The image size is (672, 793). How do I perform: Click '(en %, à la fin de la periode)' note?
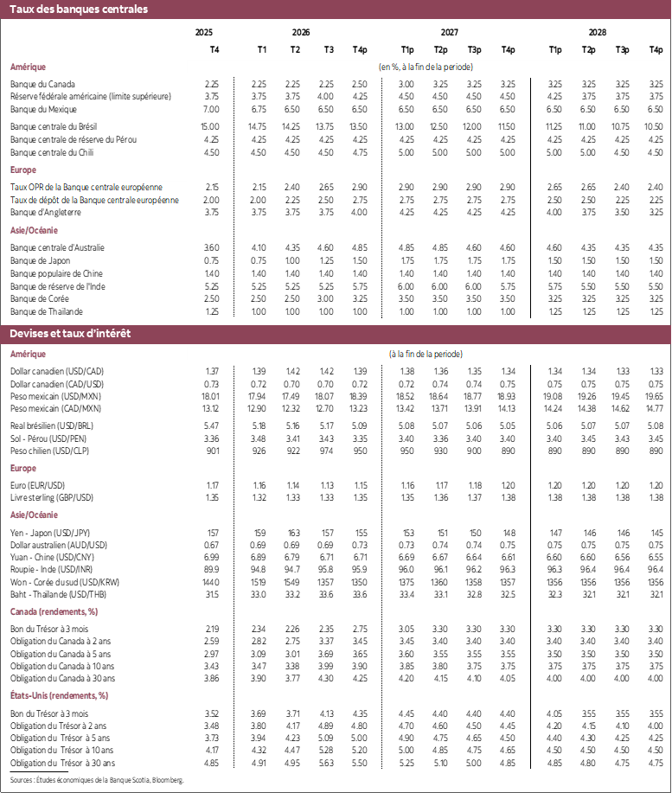[426, 67]
